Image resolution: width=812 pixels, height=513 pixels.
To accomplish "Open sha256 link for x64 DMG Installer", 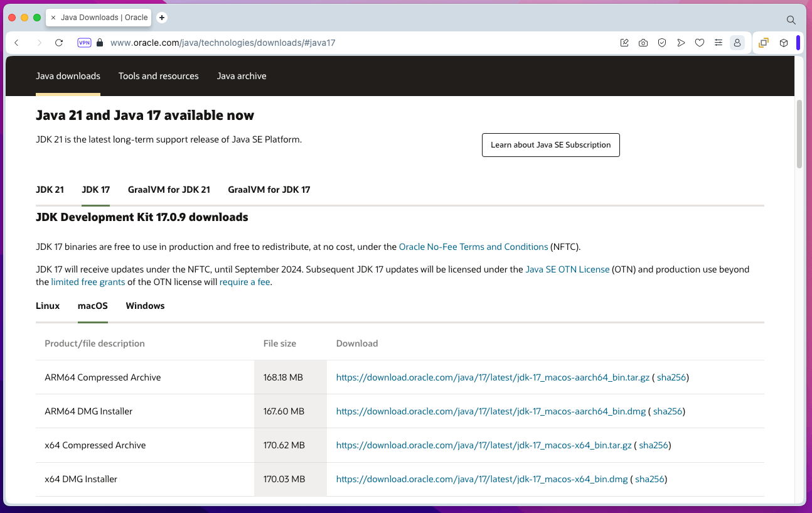I will (x=649, y=479).
